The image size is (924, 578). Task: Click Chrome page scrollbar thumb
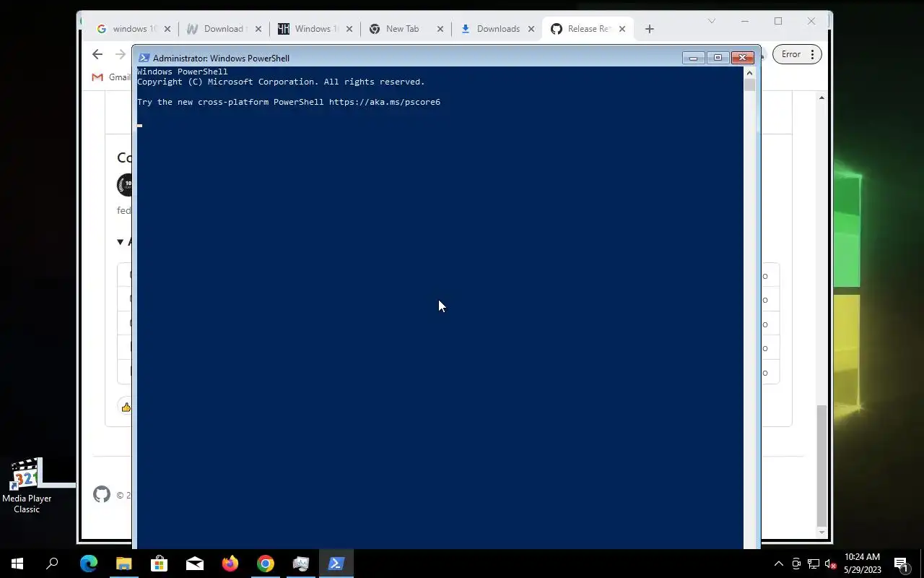821,465
